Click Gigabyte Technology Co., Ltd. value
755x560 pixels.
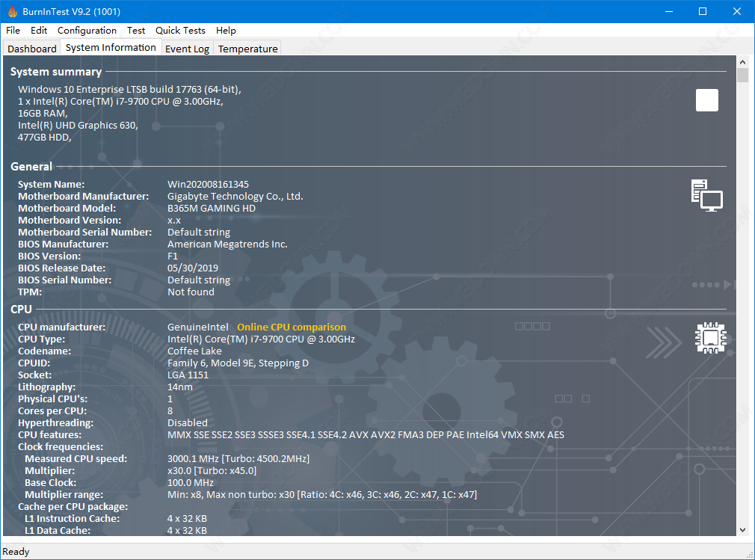click(235, 197)
